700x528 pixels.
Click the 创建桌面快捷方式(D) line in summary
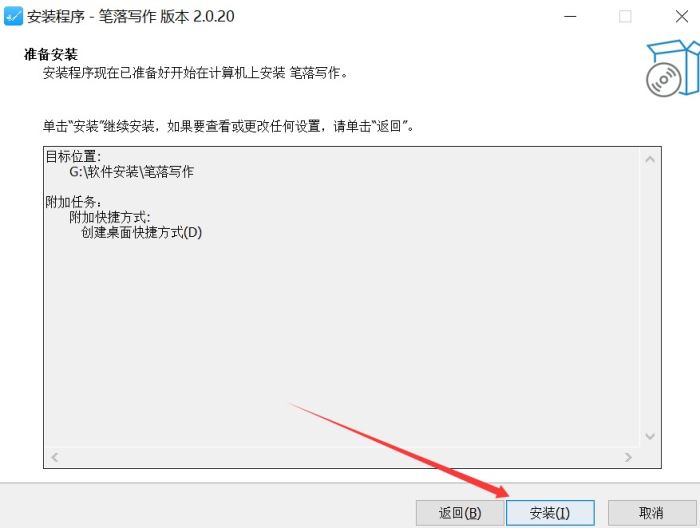[142, 232]
